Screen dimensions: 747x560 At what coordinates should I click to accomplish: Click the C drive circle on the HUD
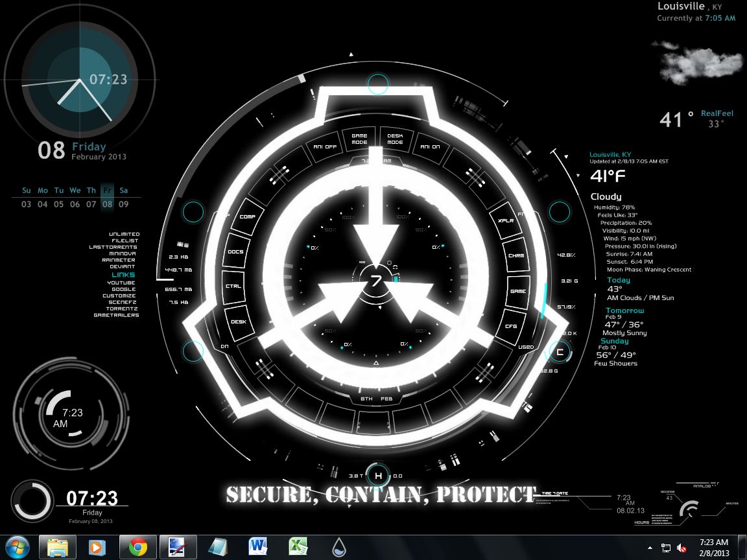[x=560, y=352]
